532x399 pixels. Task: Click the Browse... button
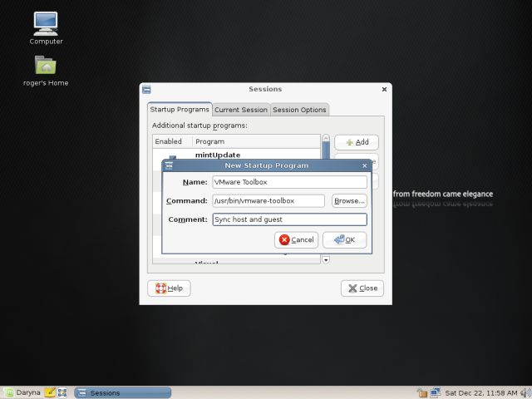(x=349, y=201)
